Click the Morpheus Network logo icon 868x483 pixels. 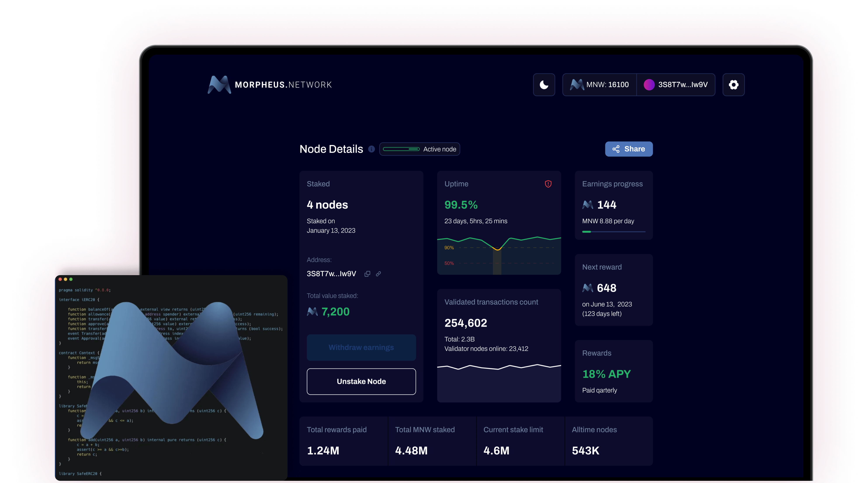click(x=219, y=85)
